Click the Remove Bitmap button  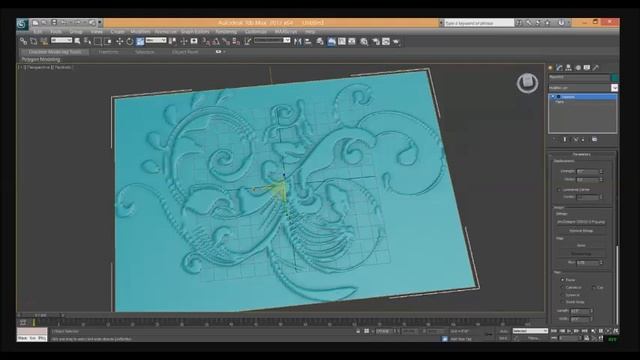pyautogui.click(x=581, y=231)
